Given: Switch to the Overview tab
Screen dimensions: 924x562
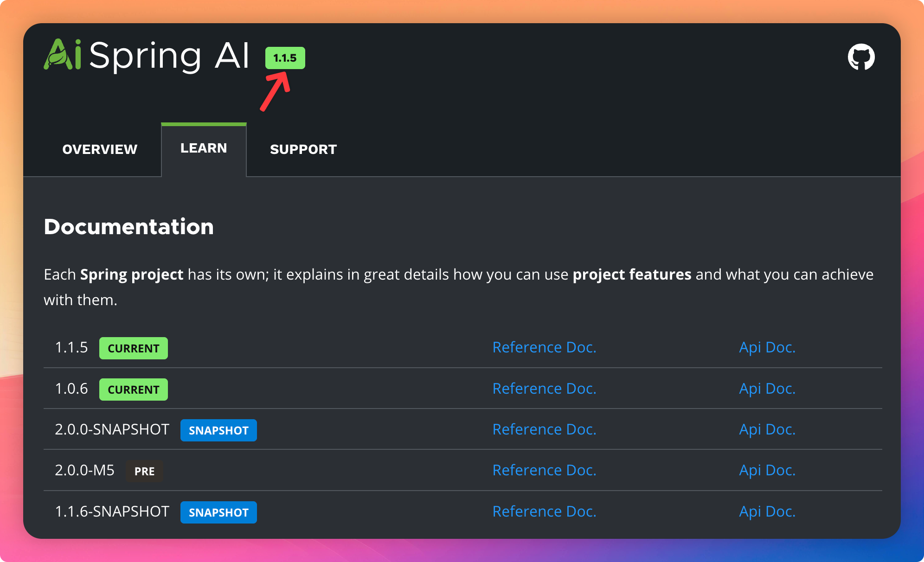Looking at the screenshot, I should point(100,149).
